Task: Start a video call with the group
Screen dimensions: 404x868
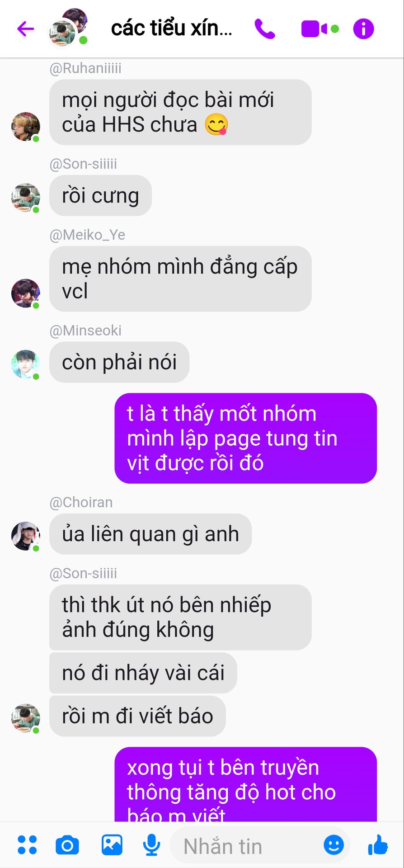Action: pyautogui.click(x=314, y=29)
